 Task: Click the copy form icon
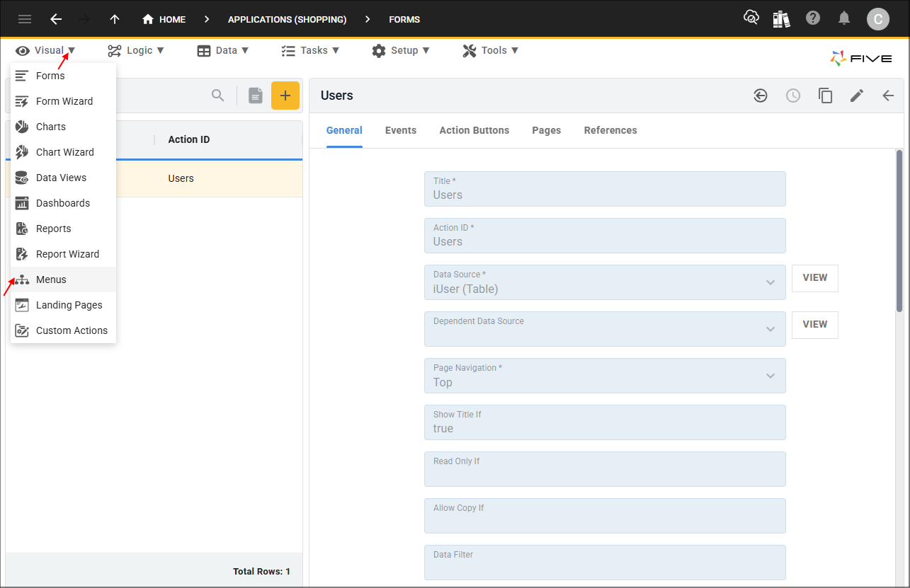(825, 96)
